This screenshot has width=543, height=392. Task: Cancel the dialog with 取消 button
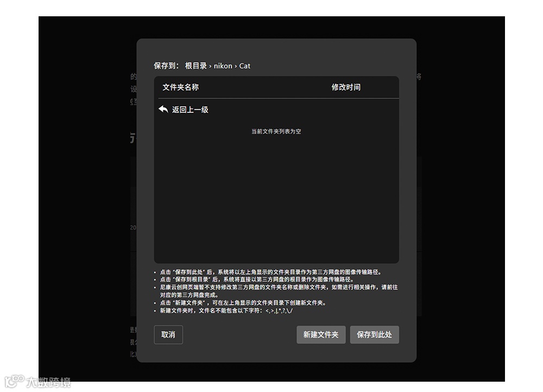coord(168,334)
